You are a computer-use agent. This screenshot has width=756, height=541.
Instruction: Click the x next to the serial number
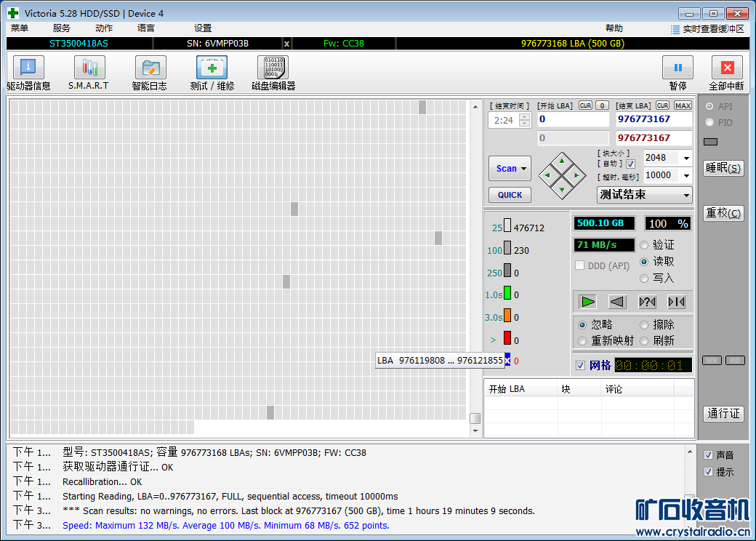(x=286, y=44)
